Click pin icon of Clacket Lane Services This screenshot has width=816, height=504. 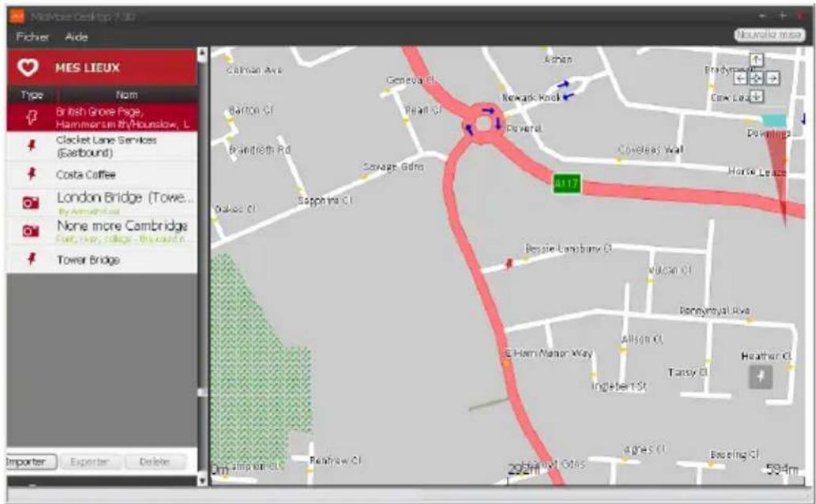coord(32,146)
